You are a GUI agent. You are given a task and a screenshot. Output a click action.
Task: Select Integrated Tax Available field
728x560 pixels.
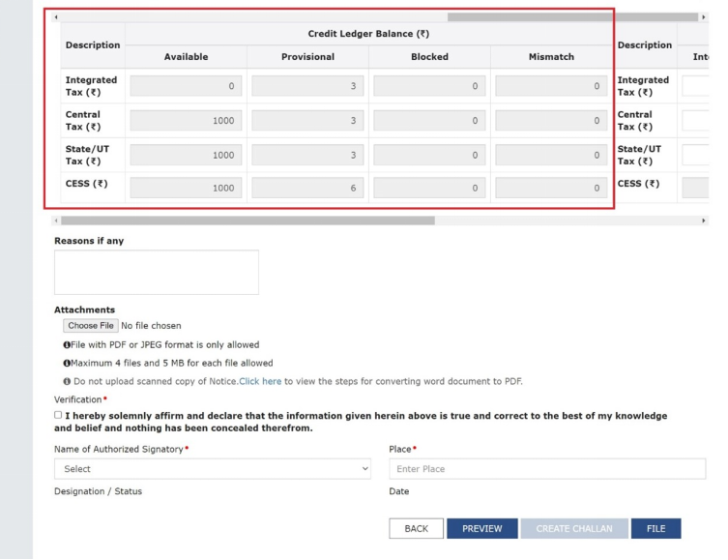click(186, 86)
